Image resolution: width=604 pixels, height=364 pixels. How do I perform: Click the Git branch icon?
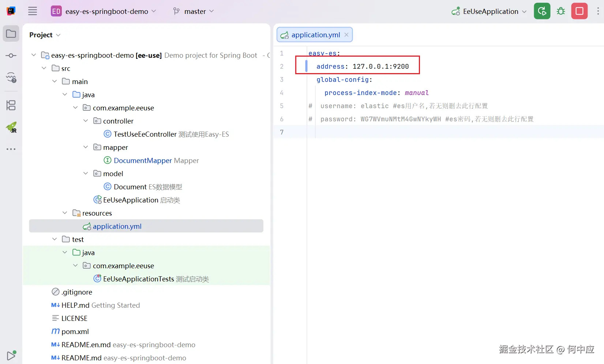[176, 11]
